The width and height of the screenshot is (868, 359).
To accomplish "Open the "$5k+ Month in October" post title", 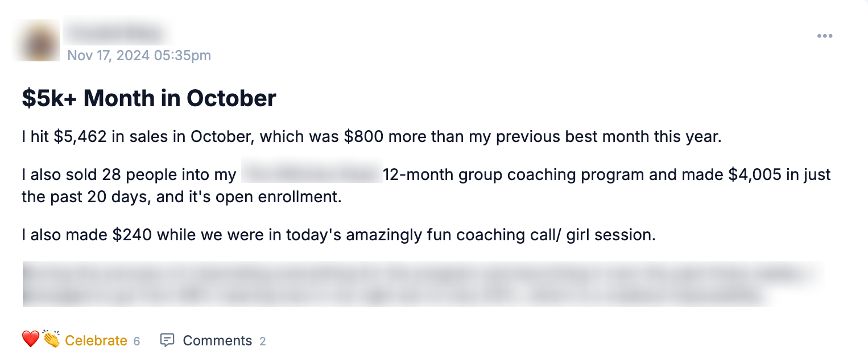I will coord(149,98).
